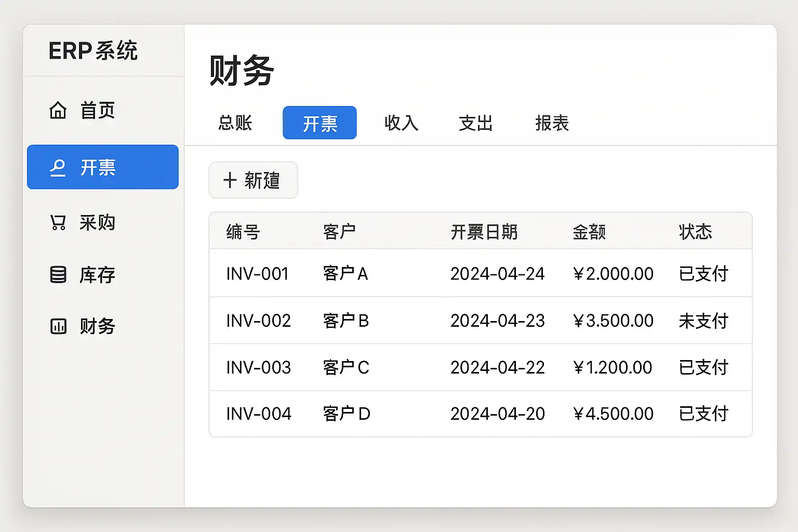Viewport: 798px width, 532px height.
Task: Click the database icon for 库存
Action: (58, 274)
